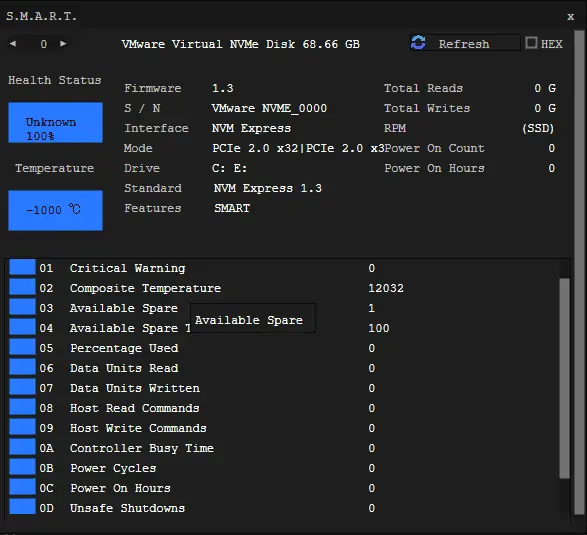The height and width of the screenshot is (535, 587).
Task: Click the Interface value NVM Express
Action: (251, 128)
